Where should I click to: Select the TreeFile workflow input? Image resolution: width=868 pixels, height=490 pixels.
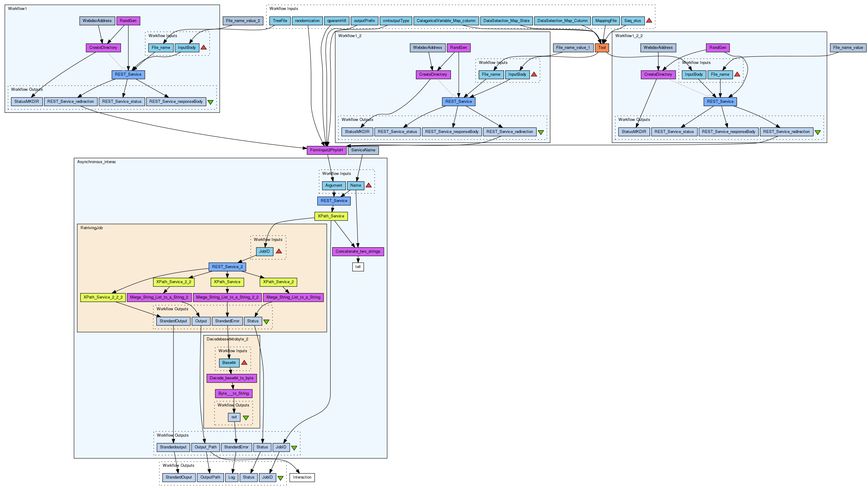(x=280, y=21)
